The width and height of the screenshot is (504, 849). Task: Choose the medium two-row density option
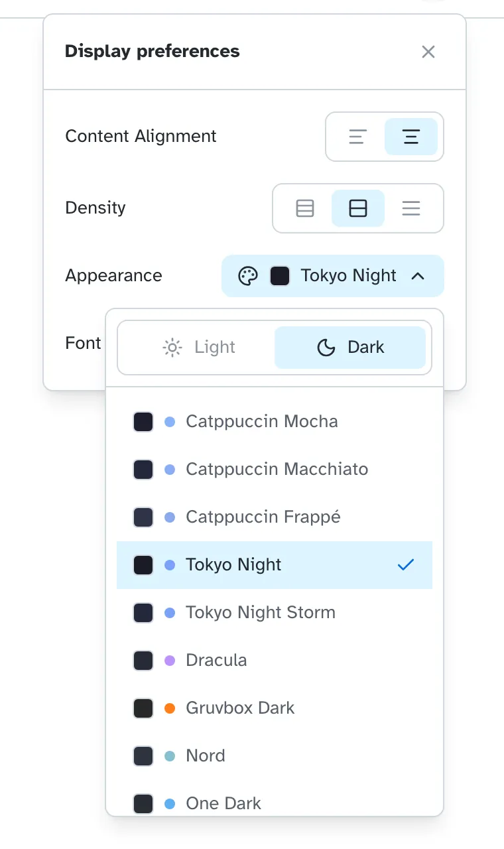click(x=358, y=208)
